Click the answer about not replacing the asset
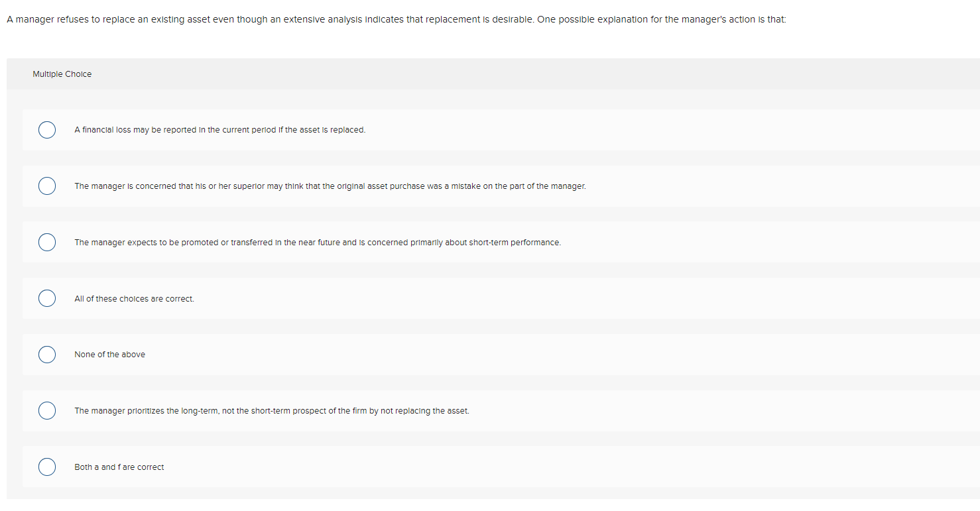Screen dimensions: 980x511 pos(272,410)
